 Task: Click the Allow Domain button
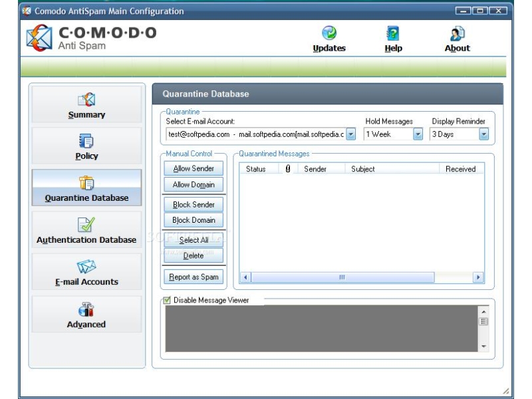(x=194, y=185)
